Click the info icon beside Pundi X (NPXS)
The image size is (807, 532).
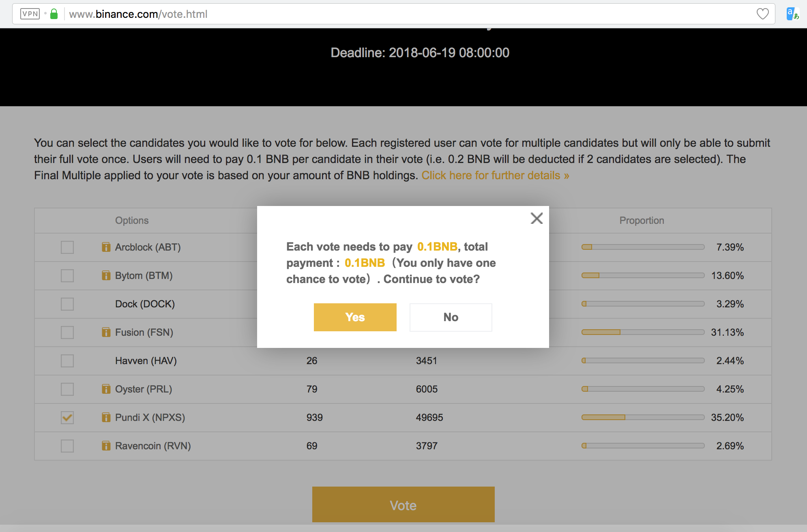tap(106, 417)
